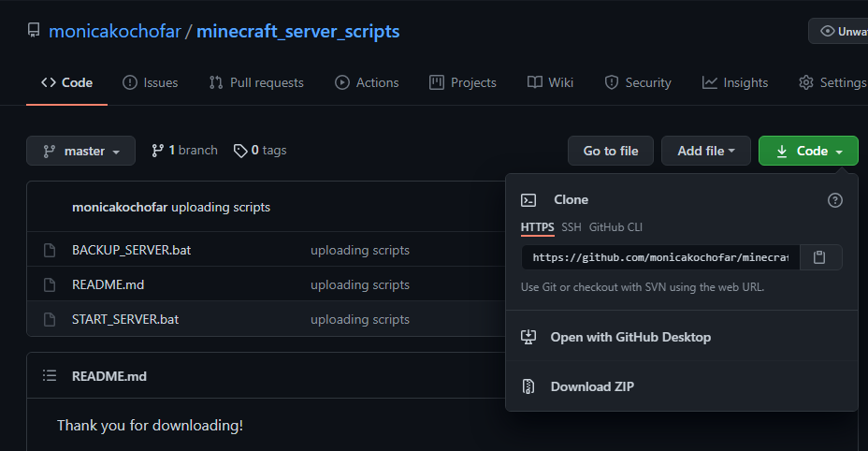
Task: Open the Actions tab
Action: tap(367, 82)
